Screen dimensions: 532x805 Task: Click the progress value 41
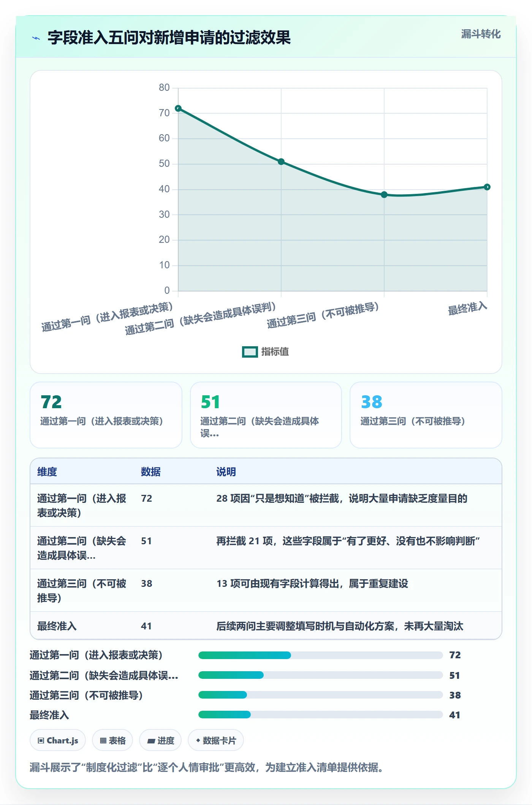(x=454, y=715)
